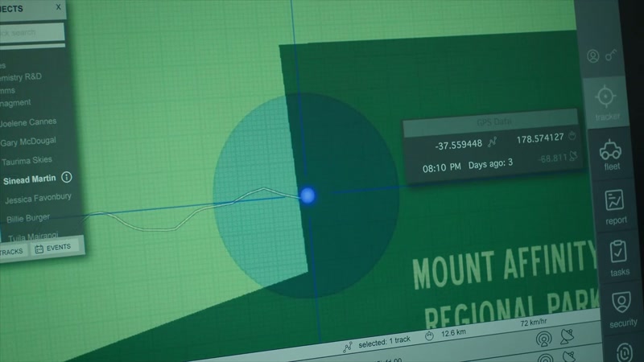Click satellite icon beside -68.811

[x=573, y=156]
